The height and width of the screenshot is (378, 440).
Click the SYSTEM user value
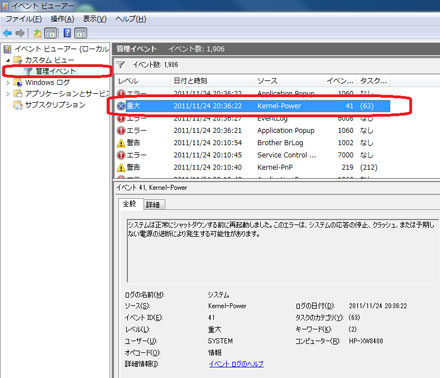tap(220, 341)
